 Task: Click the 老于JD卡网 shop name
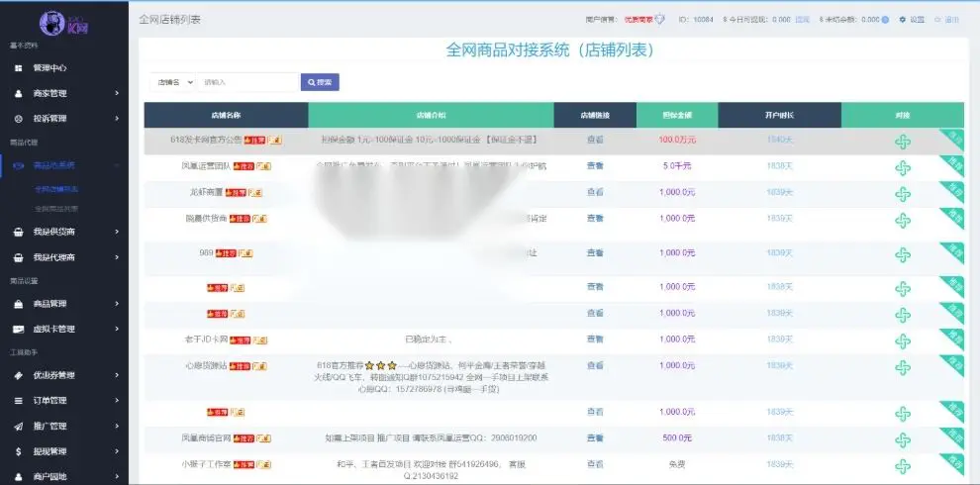pyautogui.click(x=205, y=339)
